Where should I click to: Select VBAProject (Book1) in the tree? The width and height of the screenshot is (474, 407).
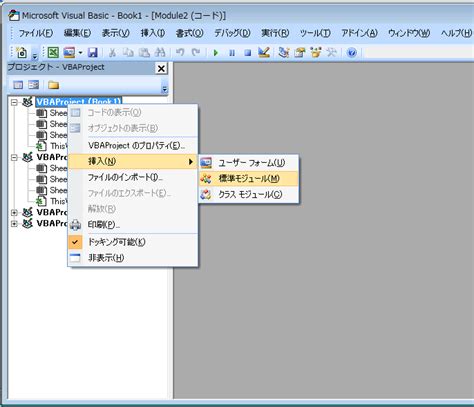tap(79, 101)
